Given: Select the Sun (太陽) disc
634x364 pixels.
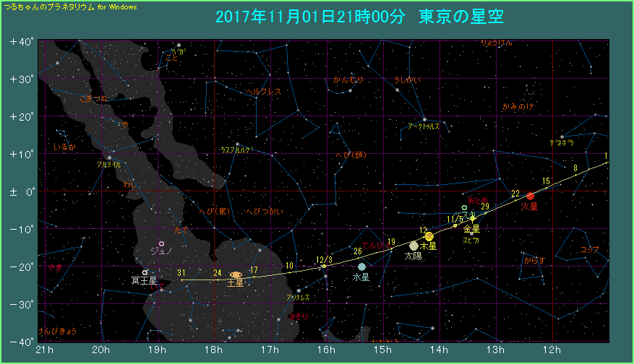Looking at the screenshot, I should click(x=414, y=246).
